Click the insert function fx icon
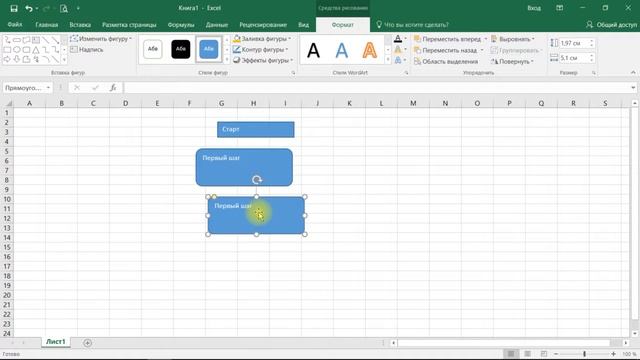 coord(113,87)
